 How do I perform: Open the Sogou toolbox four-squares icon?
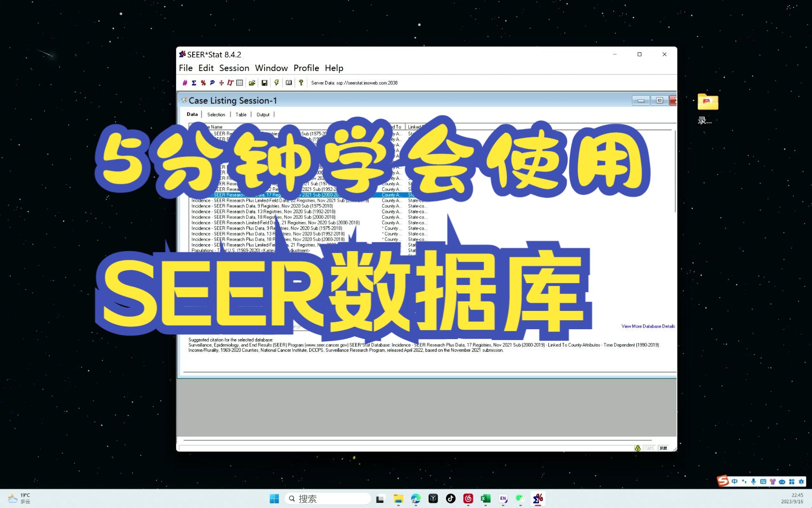coord(792,481)
